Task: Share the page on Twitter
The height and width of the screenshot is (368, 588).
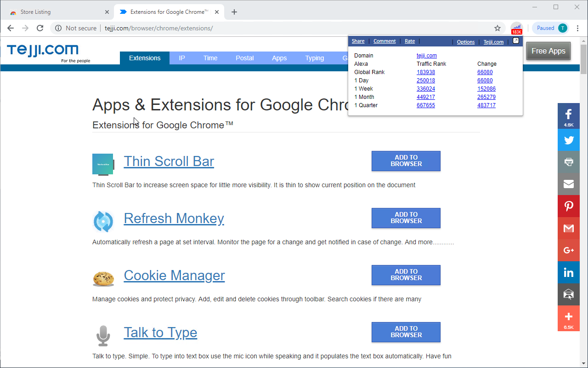Action: pos(569,140)
